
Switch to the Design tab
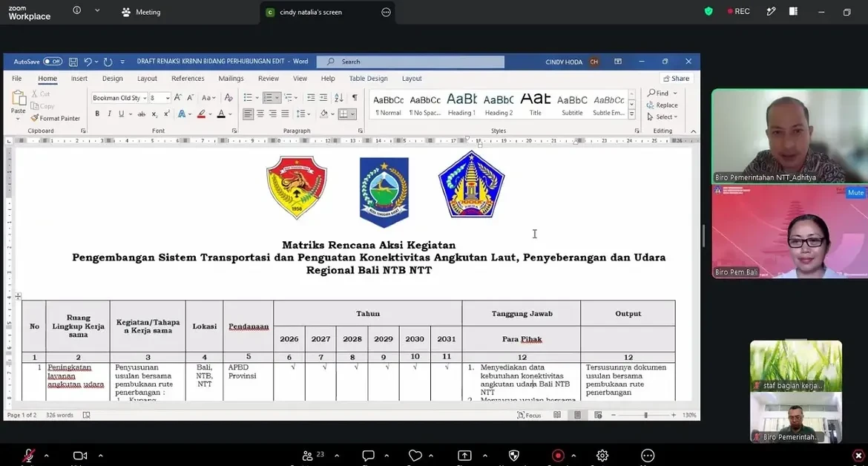coord(112,79)
